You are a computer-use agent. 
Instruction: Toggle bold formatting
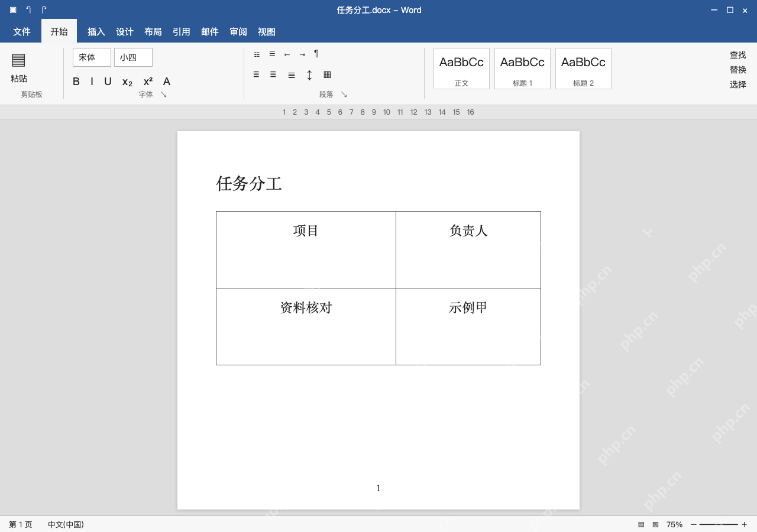76,82
